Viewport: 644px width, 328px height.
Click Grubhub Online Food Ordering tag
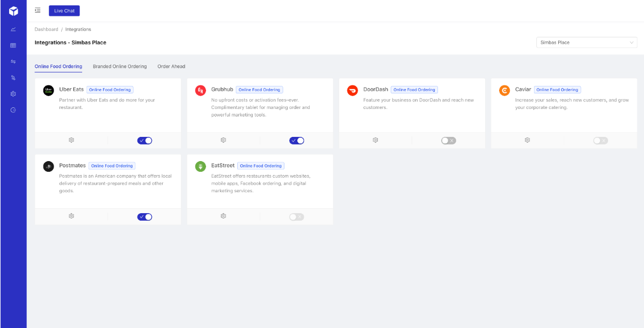[x=260, y=90]
